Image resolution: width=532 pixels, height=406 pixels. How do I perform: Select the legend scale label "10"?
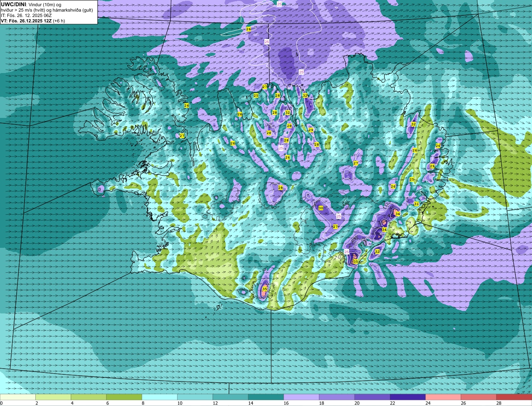coord(180,403)
